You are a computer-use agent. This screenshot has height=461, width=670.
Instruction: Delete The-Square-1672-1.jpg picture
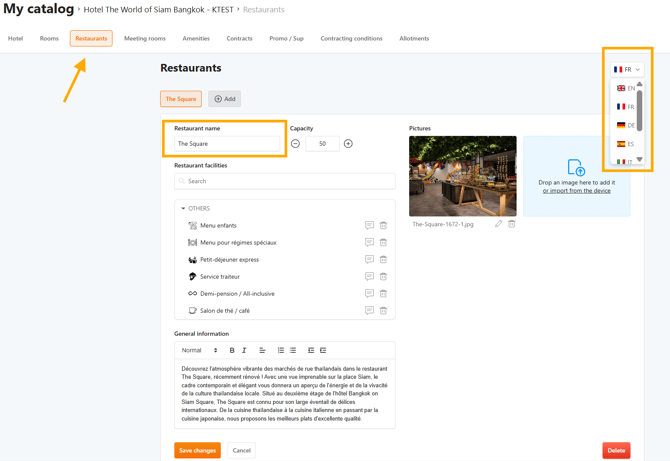coord(512,224)
